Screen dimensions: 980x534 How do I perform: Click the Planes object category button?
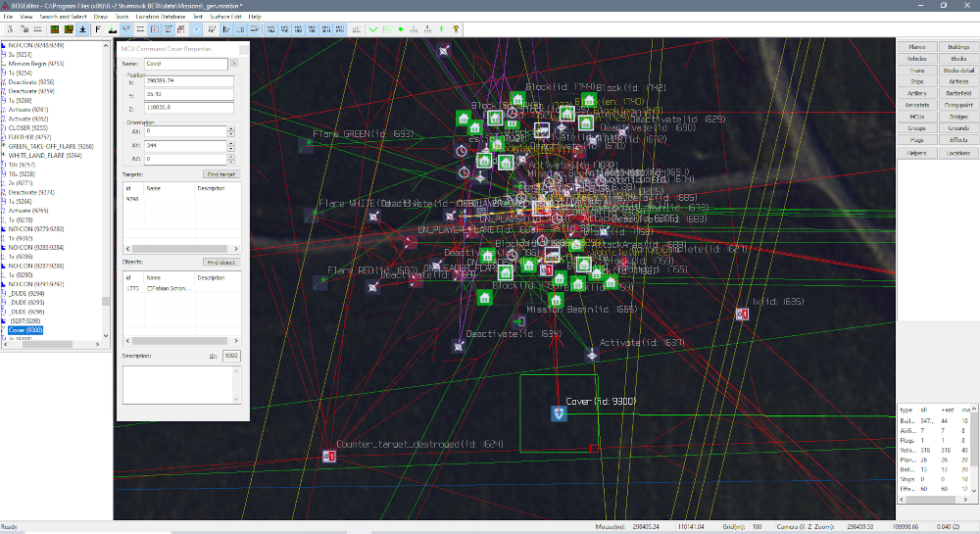click(917, 47)
